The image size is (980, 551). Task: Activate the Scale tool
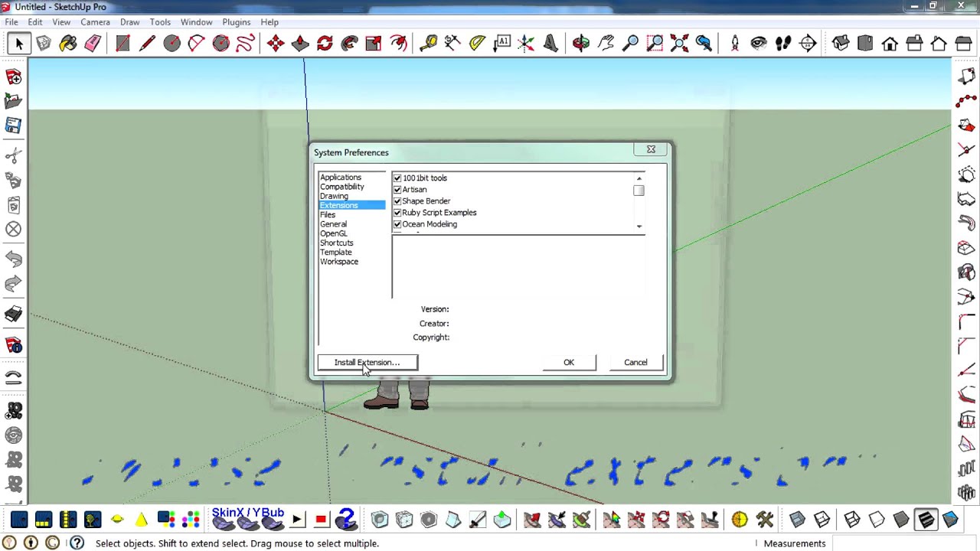pos(374,44)
